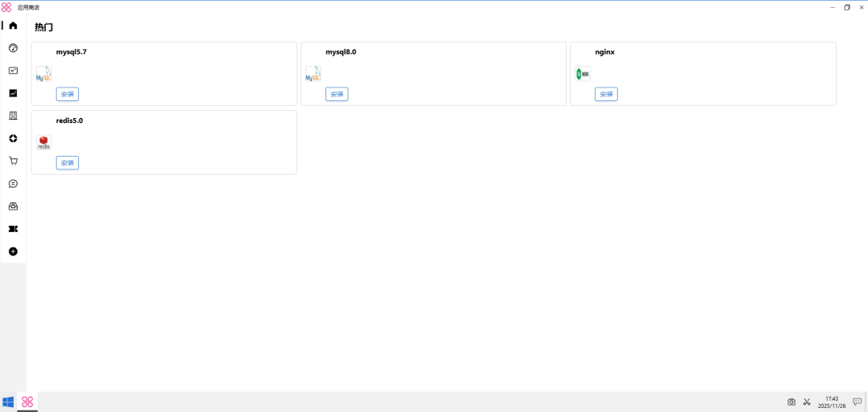Open the Home page in sidebar

pyautogui.click(x=13, y=26)
